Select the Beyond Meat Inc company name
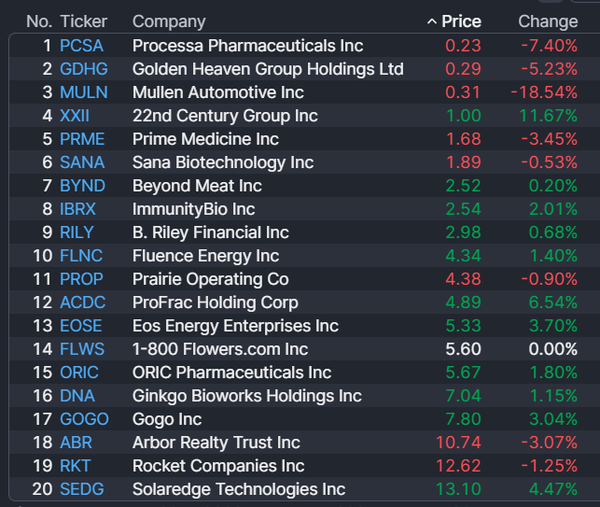This screenshot has width=600, height=507. [x=197, y=186]
